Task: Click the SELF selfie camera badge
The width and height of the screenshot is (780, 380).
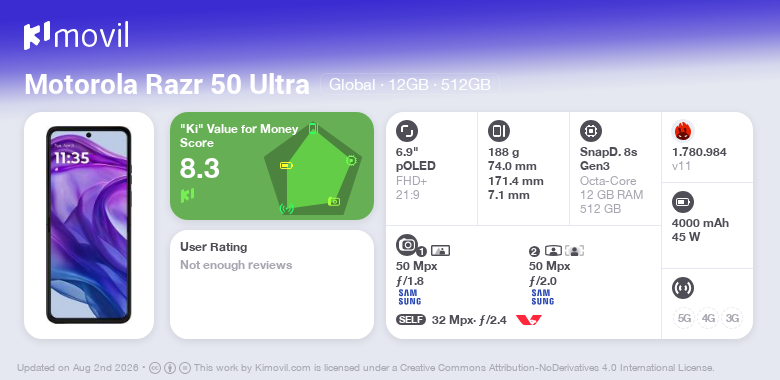Action: (x=411, y=320)
